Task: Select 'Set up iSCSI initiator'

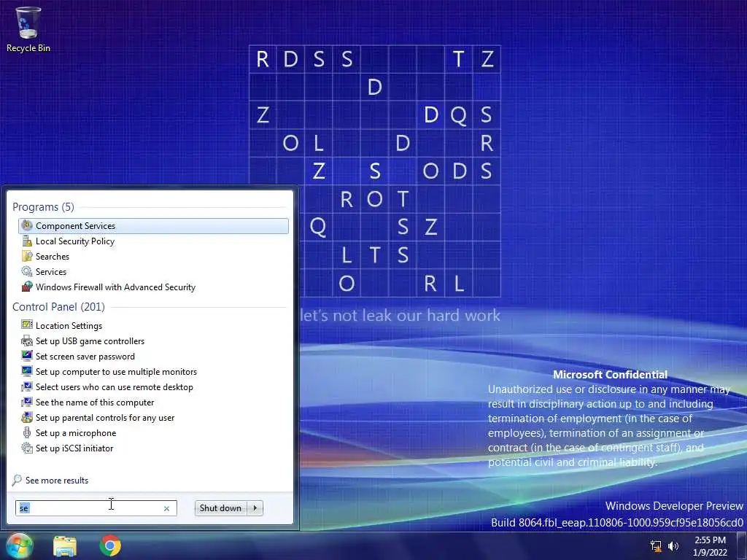Action: pyautogui.click(x=153, y=448)
